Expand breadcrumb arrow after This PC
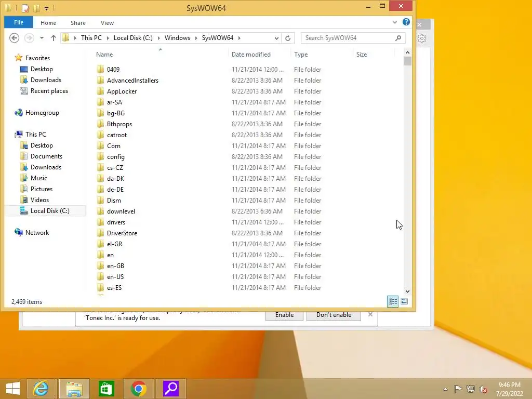Screen dimensions: 532x399 click(x=108, y=38)
